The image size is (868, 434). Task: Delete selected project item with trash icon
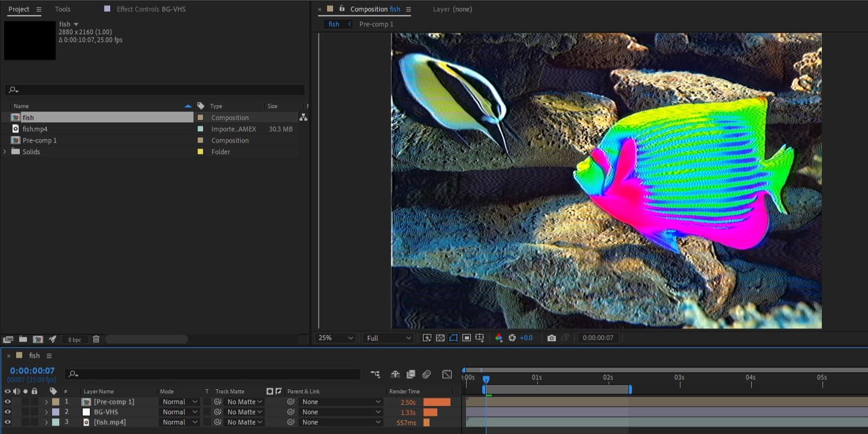coord(96,339)
